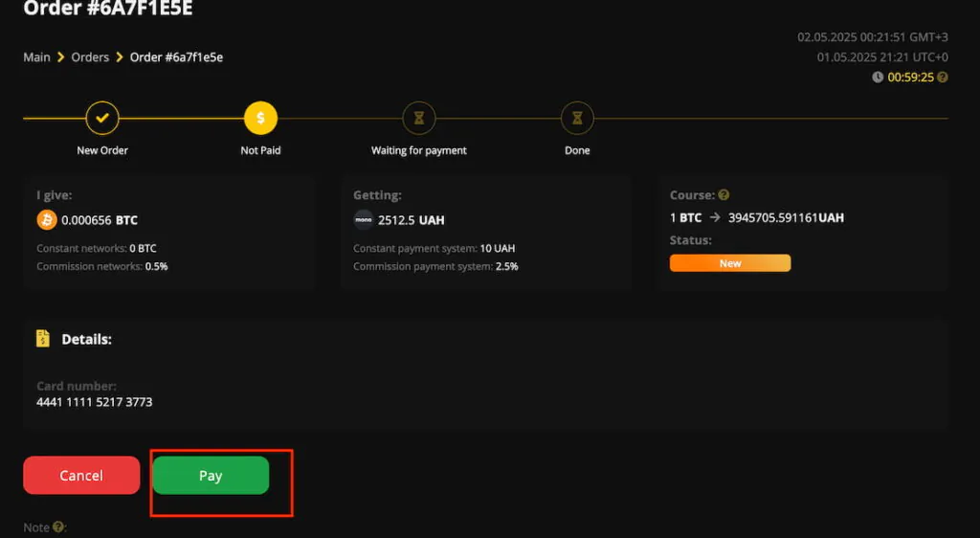Screen dimensions: 980x538
Task: Click the 01.05.2025 21:21 UTC+0 timestamp
Action: click(882, 56)
